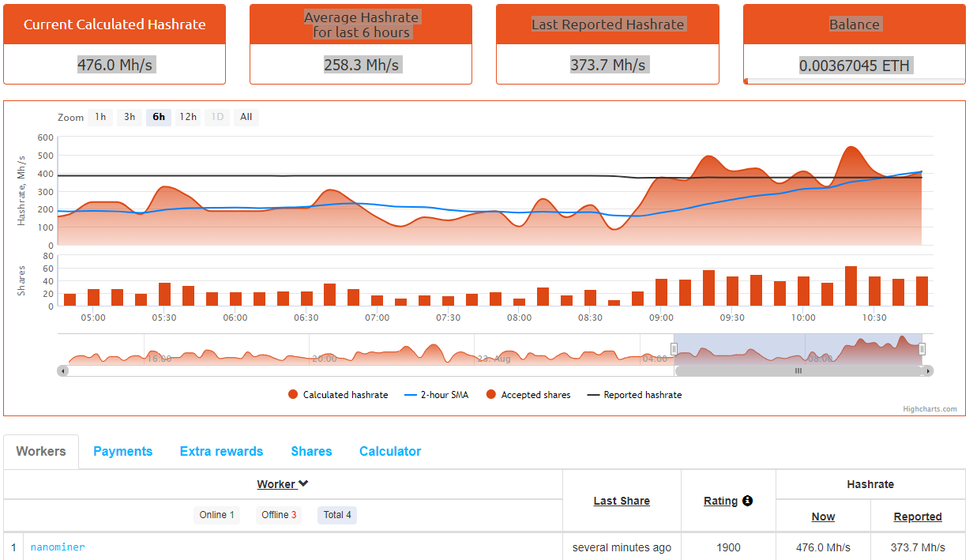Sort the table by the Worker column header
Image resolution: width=973 pixels, height=560 pixels.
282,484
